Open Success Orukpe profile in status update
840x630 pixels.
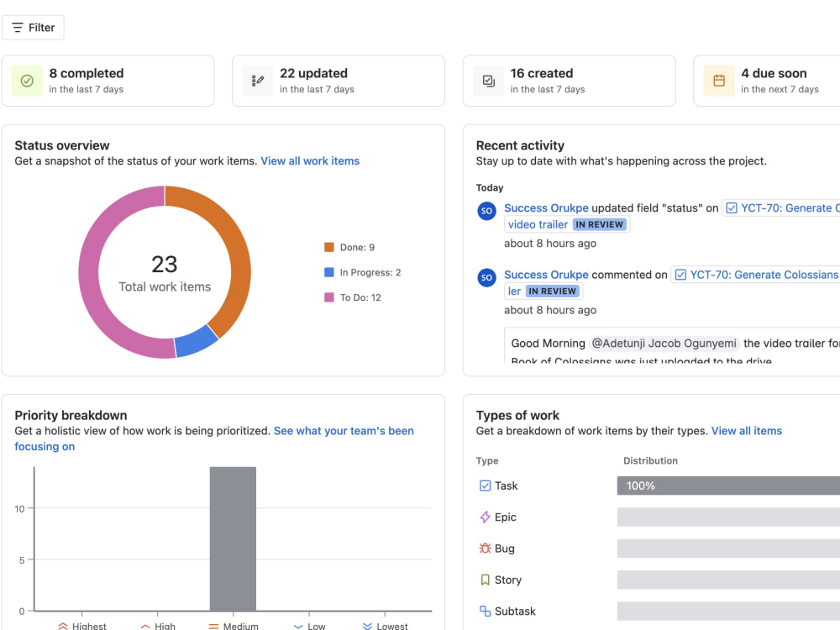tap(546, 207)
